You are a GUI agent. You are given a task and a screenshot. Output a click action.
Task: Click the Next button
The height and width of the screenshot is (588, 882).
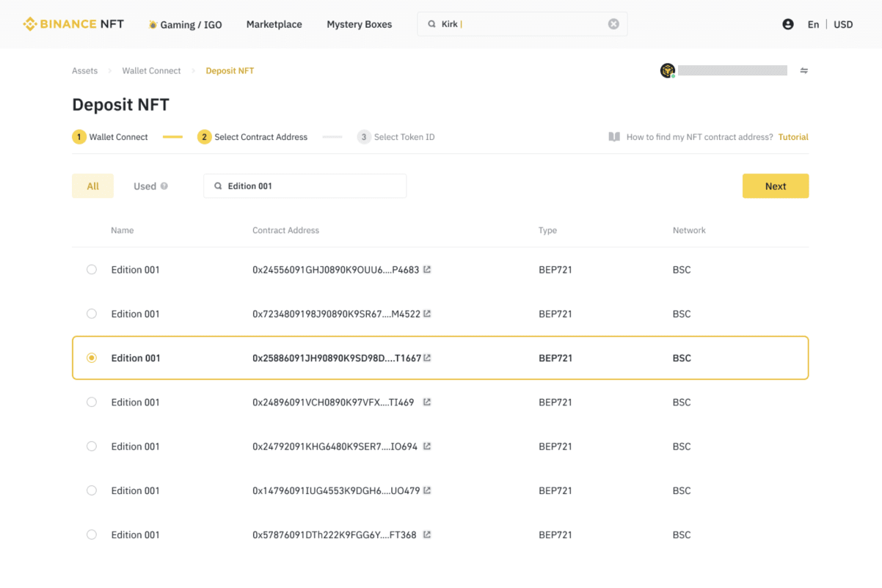pos(776,186)
